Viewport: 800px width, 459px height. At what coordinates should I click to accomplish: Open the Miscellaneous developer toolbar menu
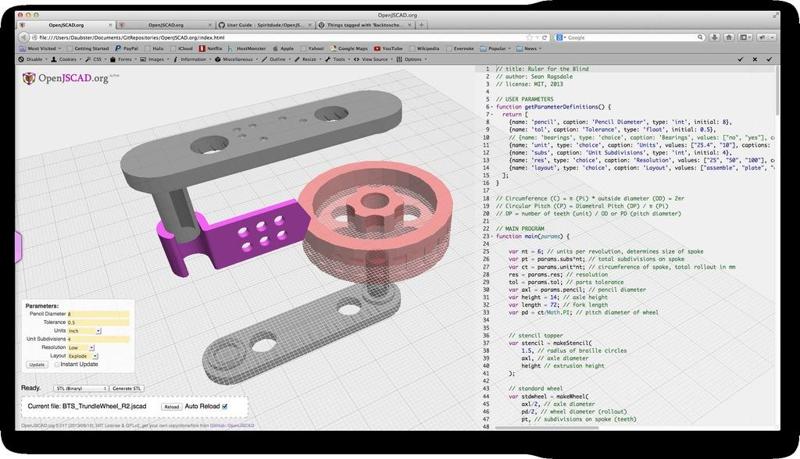(236, 59)
